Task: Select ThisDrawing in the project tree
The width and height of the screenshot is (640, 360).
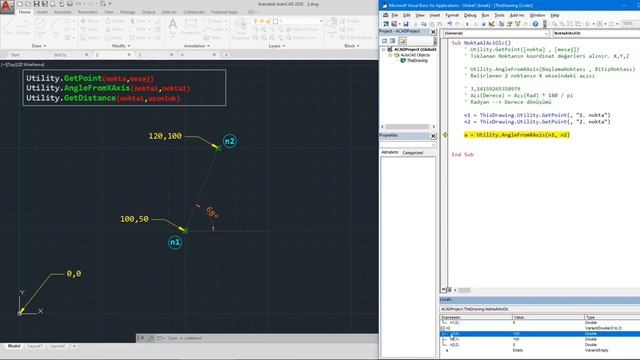Action: (x=417, y=60)
